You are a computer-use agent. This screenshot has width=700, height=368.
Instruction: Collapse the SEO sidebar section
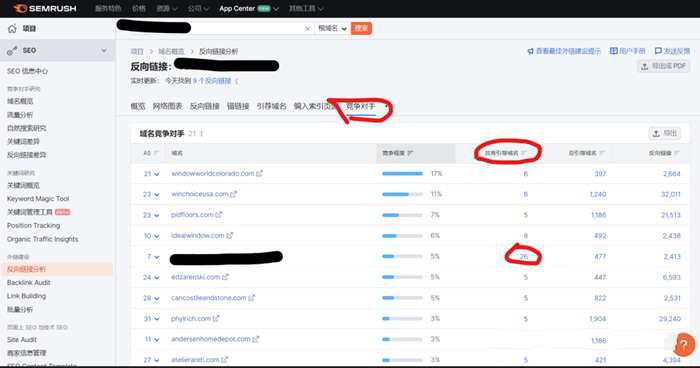point(104,50)
